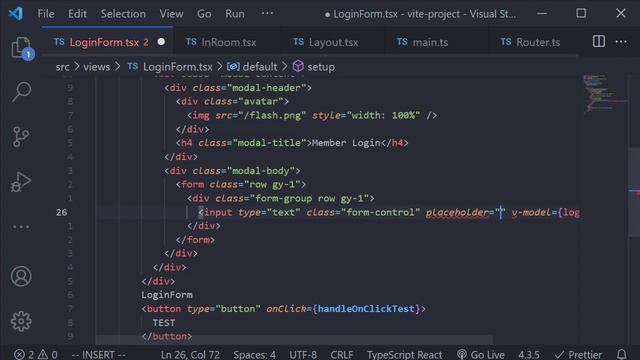This screenshot has height=360, width=640.
Task: Split the editor to the right
Action: point(599,42)
